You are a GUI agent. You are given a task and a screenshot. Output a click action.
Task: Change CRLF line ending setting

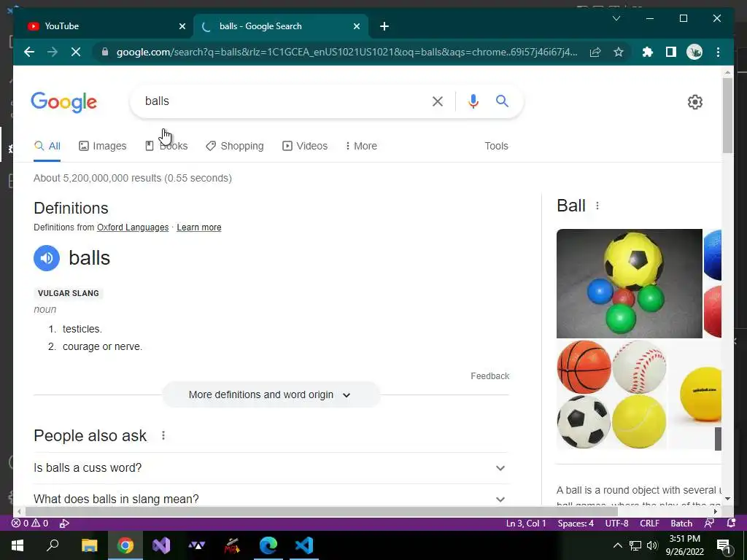[x=649, y=524]
